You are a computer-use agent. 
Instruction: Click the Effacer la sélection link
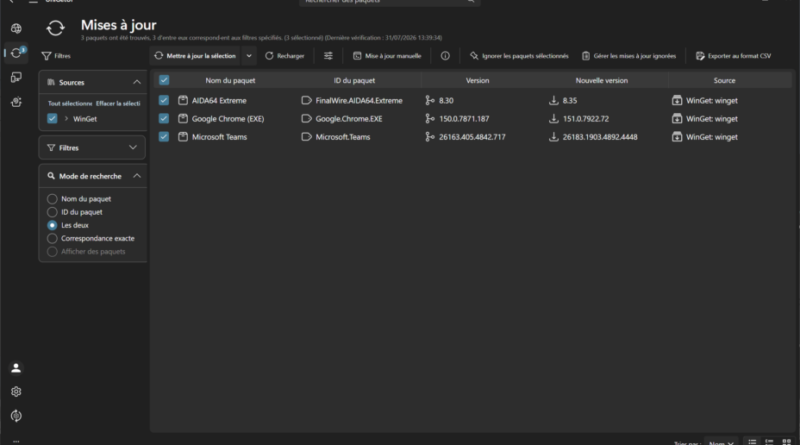[x=118, y=103]
